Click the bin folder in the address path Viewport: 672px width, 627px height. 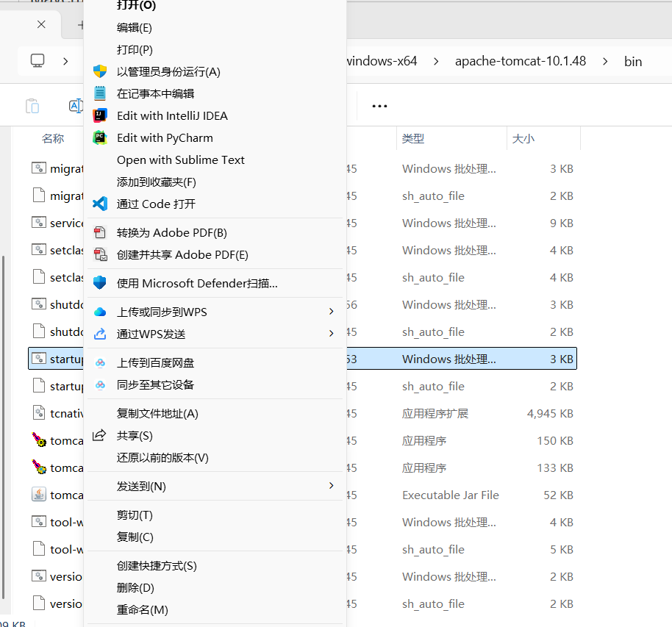(x=632, y=62)
